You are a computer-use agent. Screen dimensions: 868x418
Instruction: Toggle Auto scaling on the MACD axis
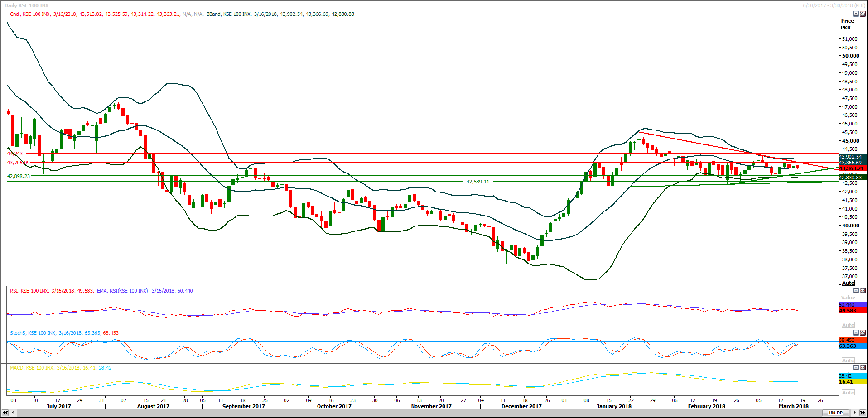[848, 393]
